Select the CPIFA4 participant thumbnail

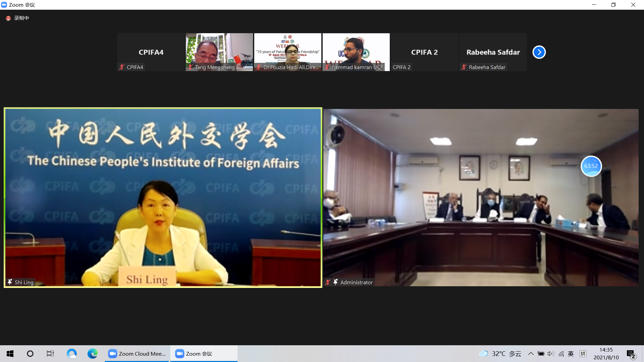(151, 52)
